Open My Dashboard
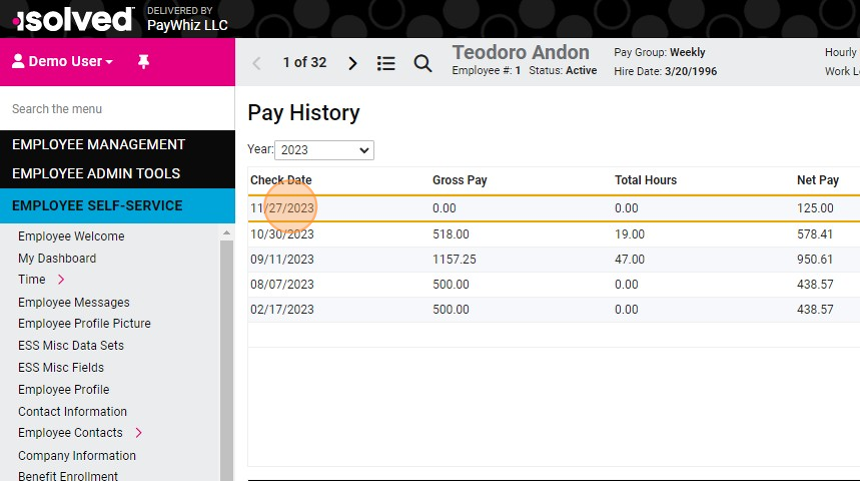The width and height of the screenshot is (860, 481). [x=57, y=258]
